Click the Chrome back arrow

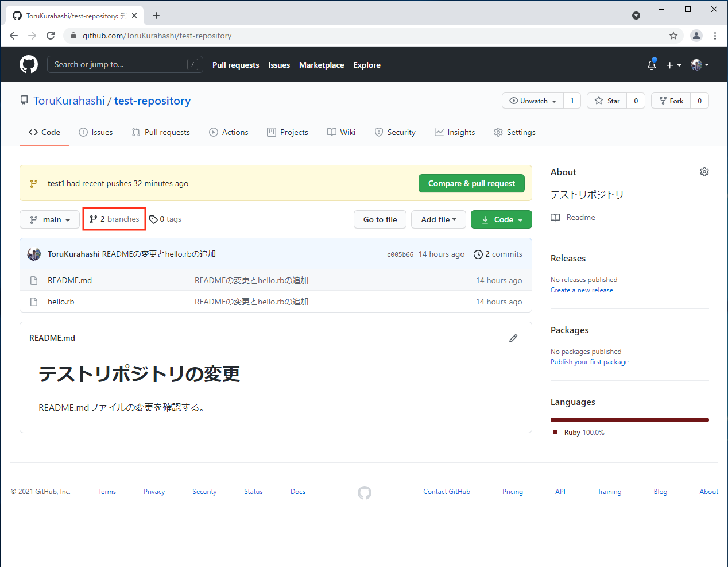point(14,36)
